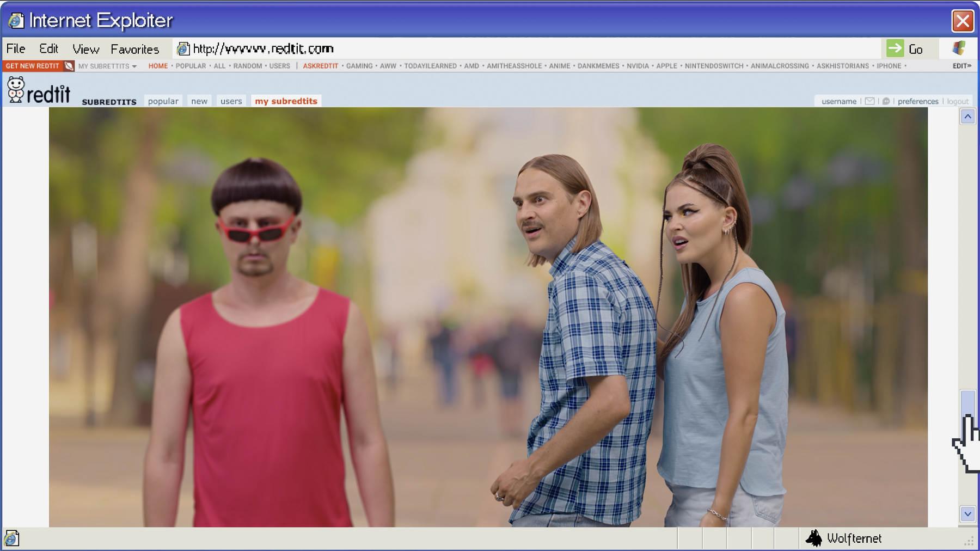Click the scroll down arrow
980x551 pixels.
967,513
